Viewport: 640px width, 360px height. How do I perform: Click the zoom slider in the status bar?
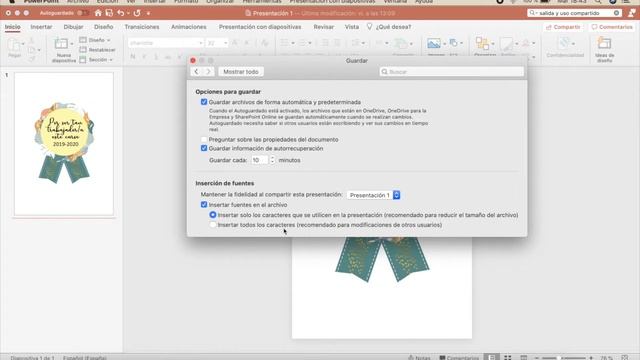(563, 358)
